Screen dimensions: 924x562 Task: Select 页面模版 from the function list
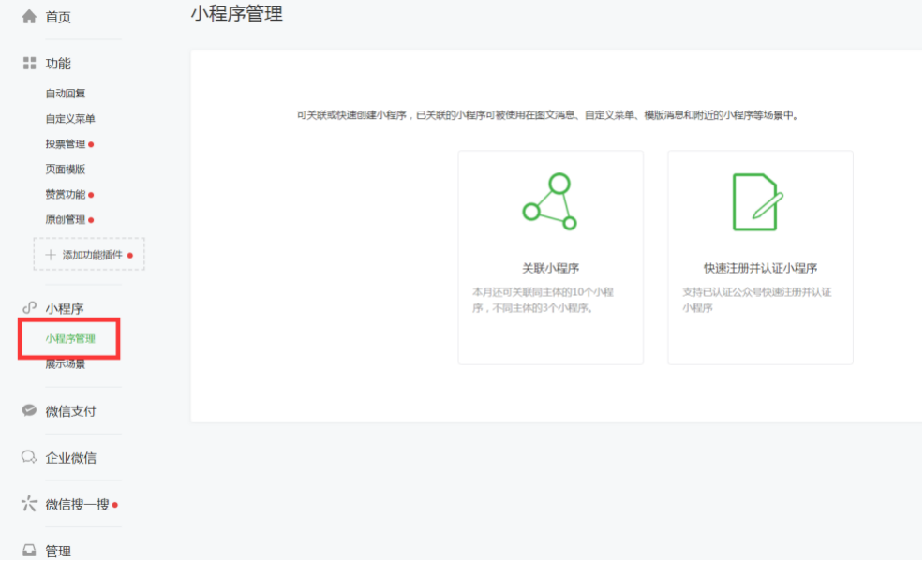(x=66, y=170)
